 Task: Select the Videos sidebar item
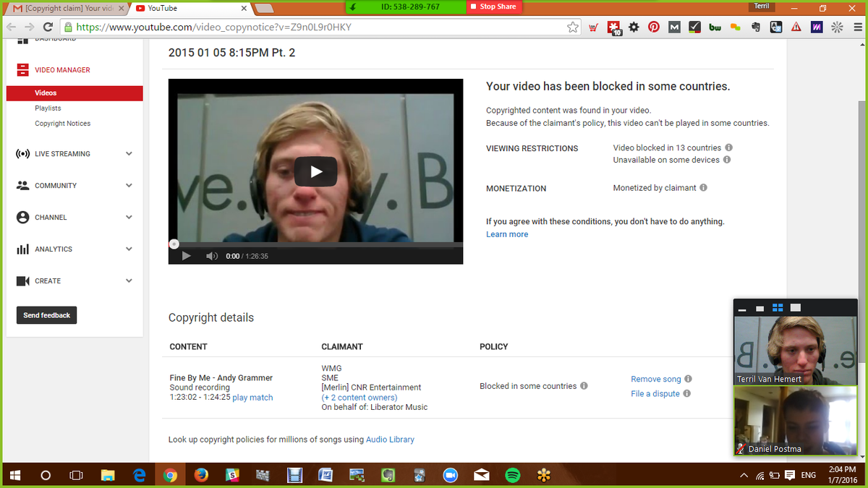75,93
